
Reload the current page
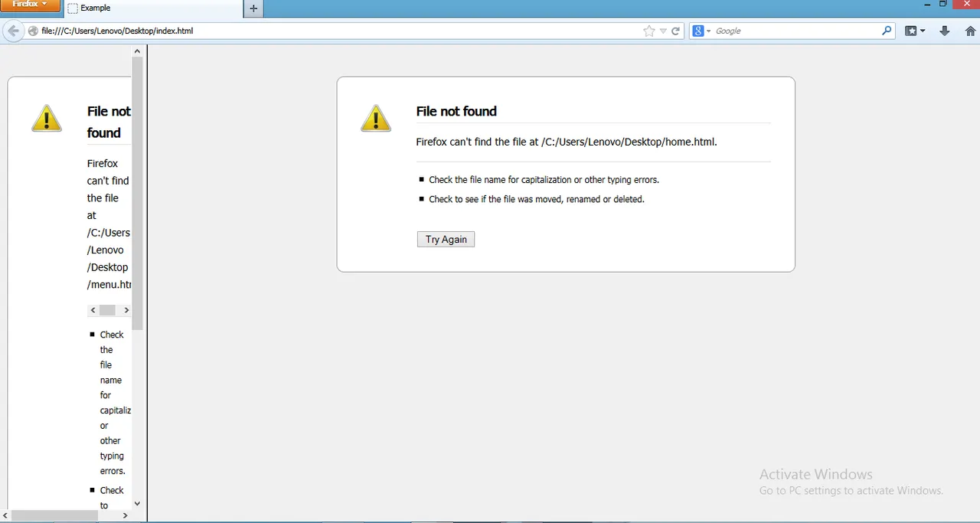[675, 31]
